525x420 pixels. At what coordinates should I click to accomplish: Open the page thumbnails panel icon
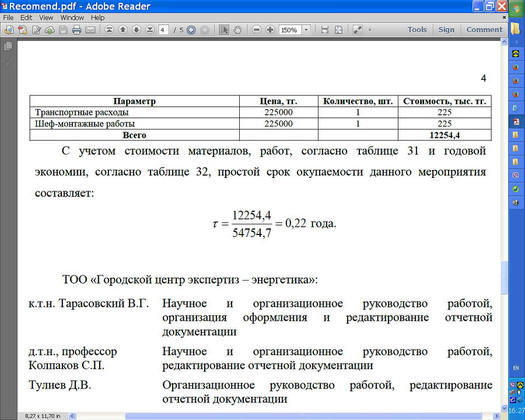8,46
